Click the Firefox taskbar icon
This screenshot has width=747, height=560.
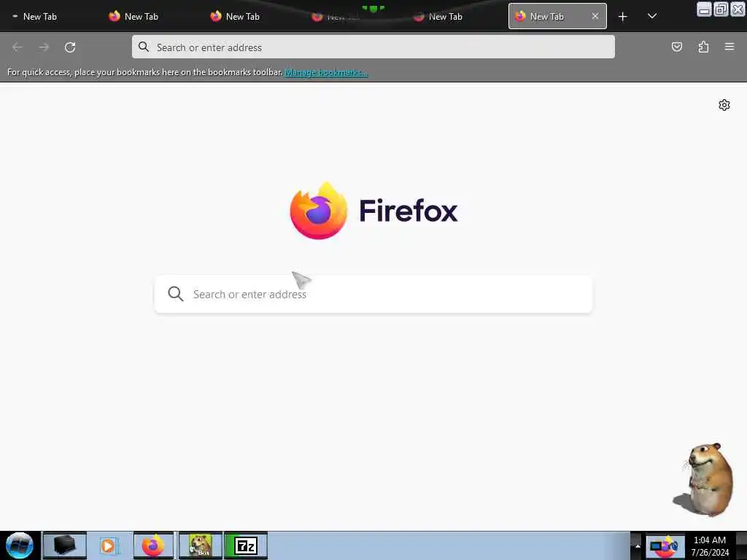(153, 545)
